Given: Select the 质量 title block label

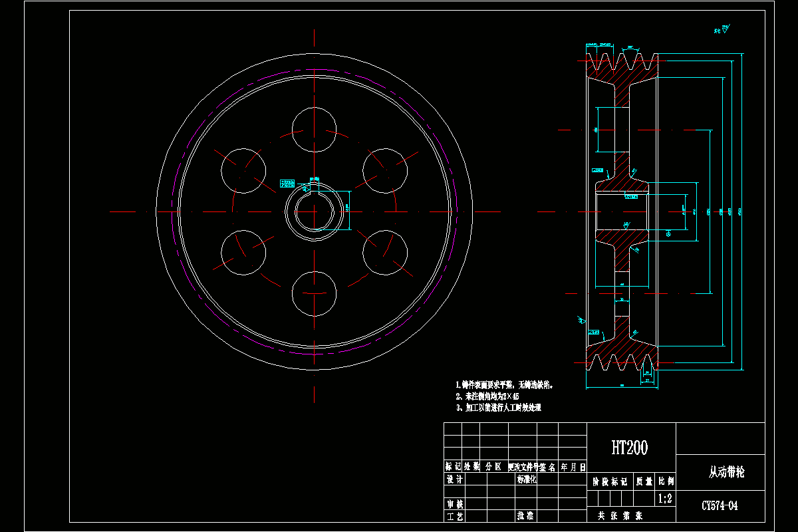Looking at the screenshot, I should pyautogui.click(x=644, y=481).
